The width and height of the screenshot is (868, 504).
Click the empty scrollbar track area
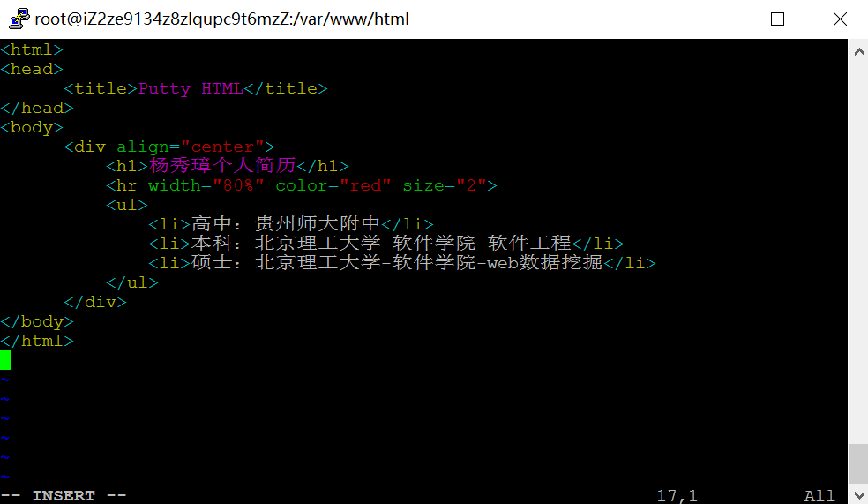click(x=858, y=252)
